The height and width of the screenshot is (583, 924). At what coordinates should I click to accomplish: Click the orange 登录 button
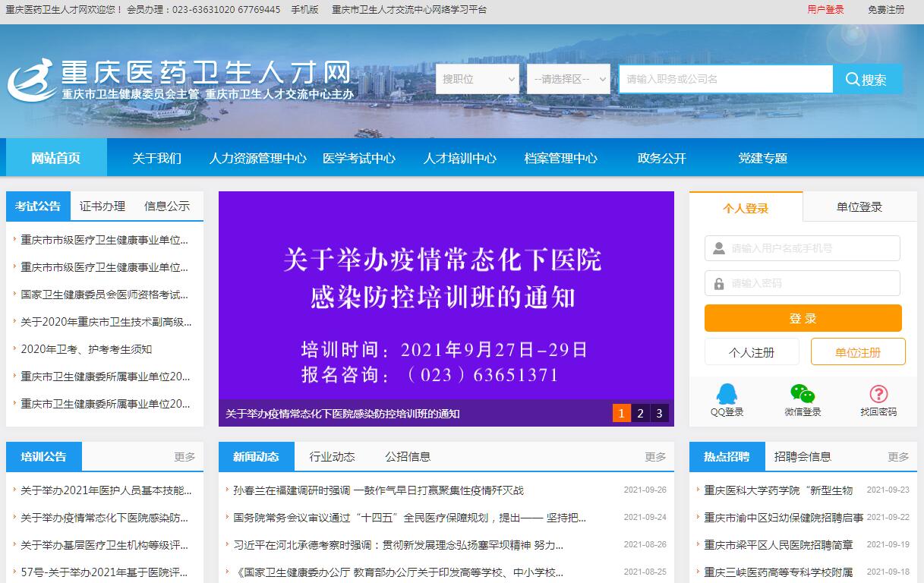(803, 318)
